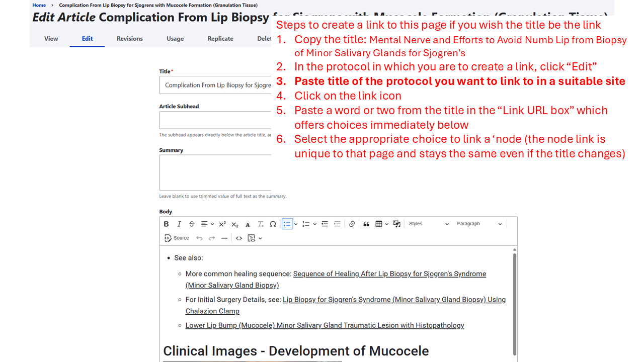Click the Source button
Viewport: 644px width, 362px height.
click(177, 238)
